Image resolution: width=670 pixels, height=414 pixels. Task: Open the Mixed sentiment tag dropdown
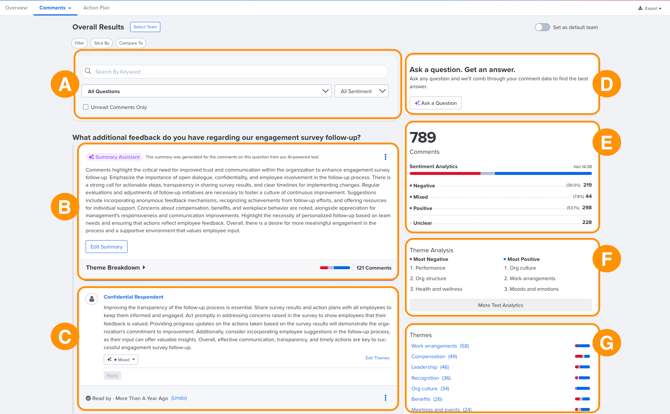pyautogui.click(x=121, y=359)
